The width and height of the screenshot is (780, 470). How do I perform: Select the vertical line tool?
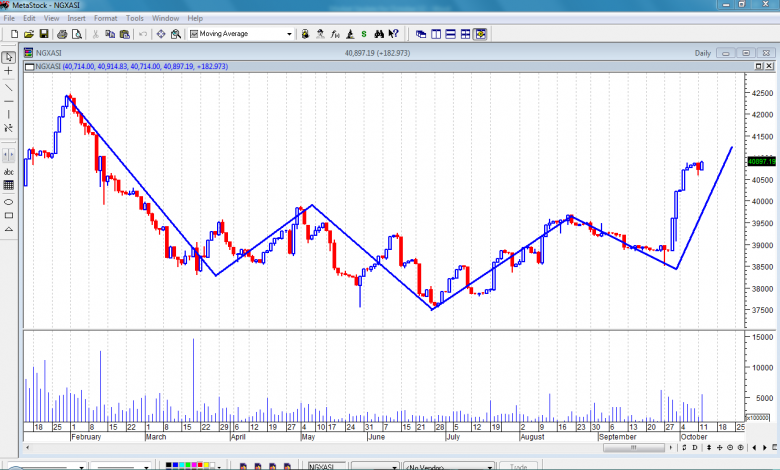(8, 114)
